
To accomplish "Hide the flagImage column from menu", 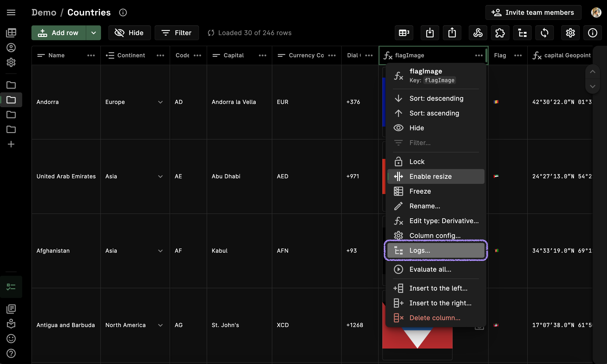I will pyautogui.click(x=417, y=128).
